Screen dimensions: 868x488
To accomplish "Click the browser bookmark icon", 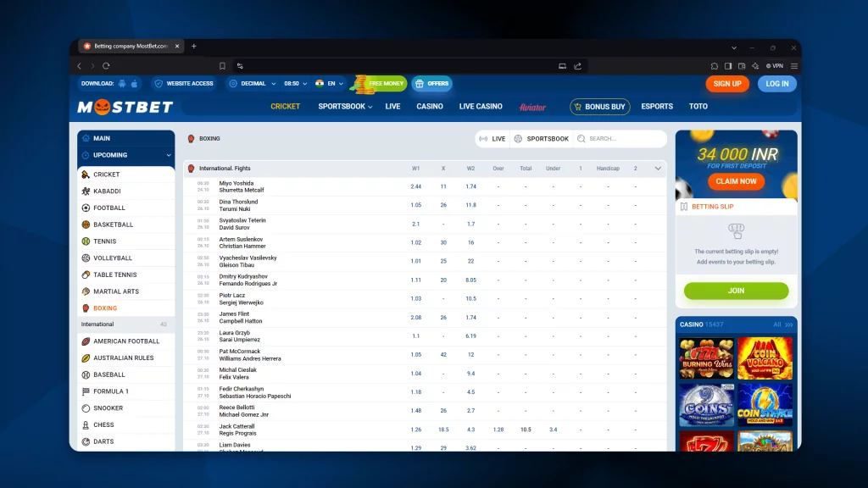I will tap(222, 66).
